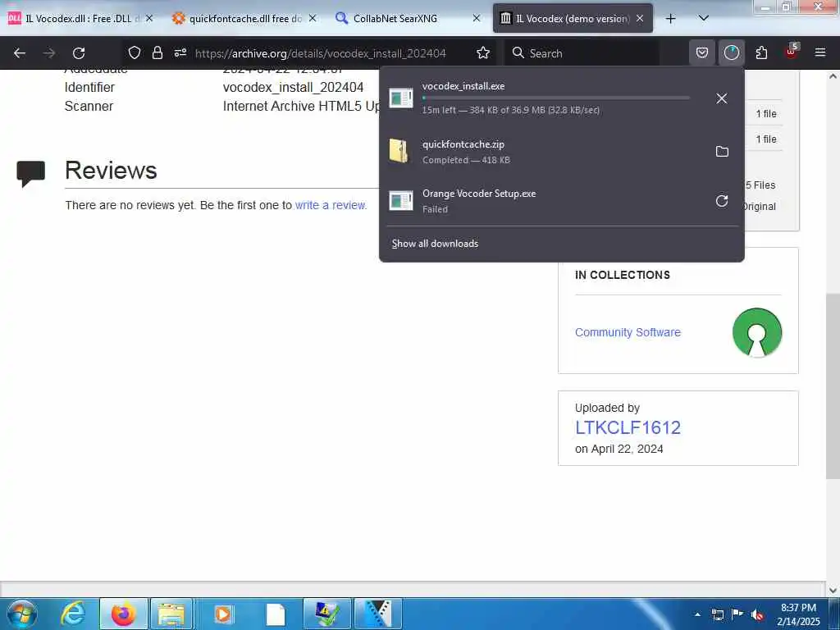This screenshot has height=630, width=840.
Task: Retry Orange Vocoder Setup.exe download
Action: [x=722, y=201]
